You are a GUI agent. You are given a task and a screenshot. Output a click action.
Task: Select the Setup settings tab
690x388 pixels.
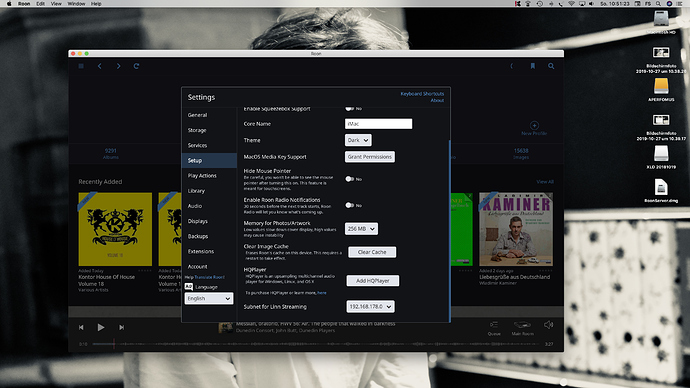(x=209, y=161)
